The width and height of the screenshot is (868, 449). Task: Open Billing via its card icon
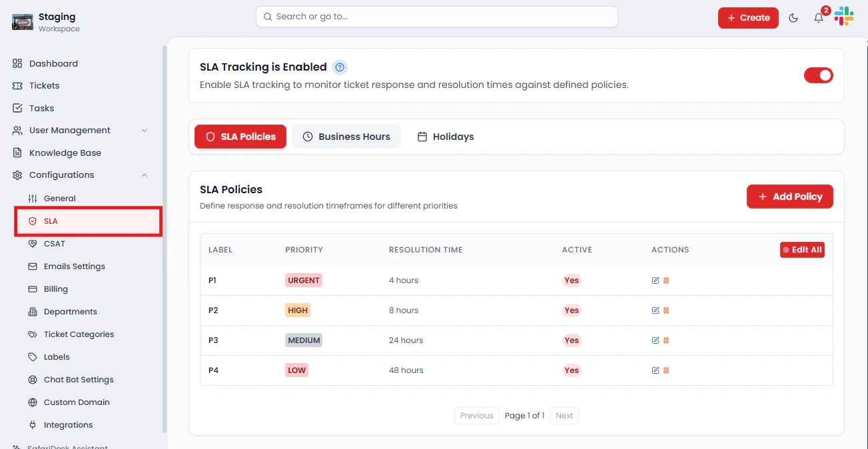(32, 289)
